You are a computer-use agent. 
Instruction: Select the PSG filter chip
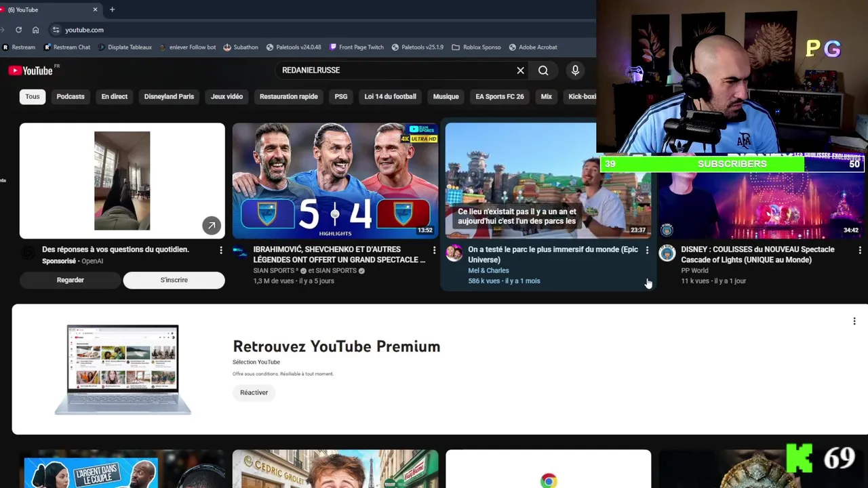tap(341, 96)
